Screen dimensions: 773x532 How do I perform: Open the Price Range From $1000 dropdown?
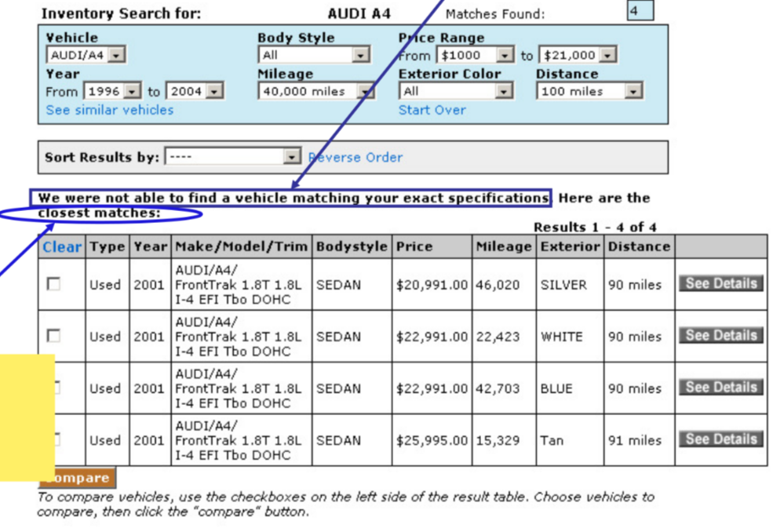476,55
